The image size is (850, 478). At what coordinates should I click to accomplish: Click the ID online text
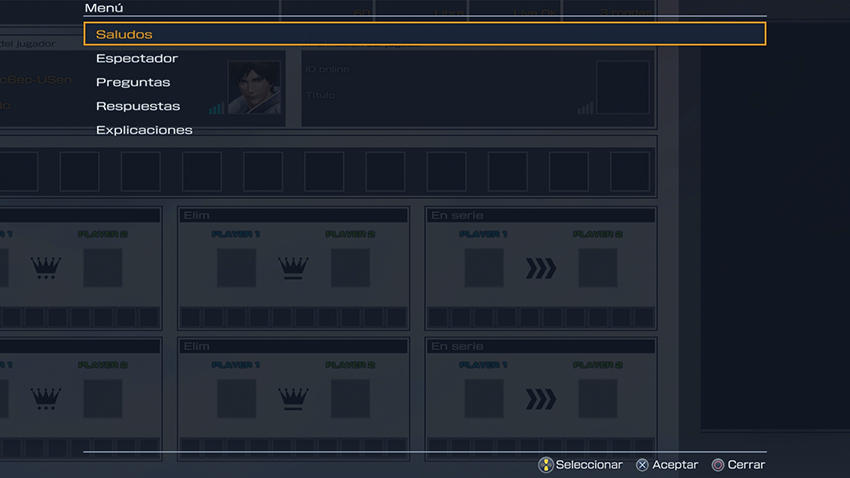coord(327,69)
